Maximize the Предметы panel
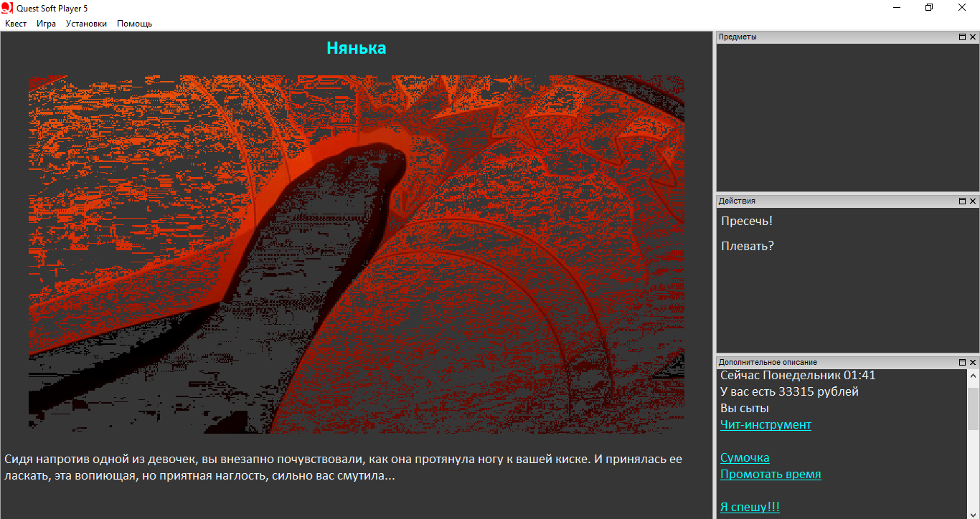Image resolution: width=980 pixels, height=519 pixels. click(962, 37)
